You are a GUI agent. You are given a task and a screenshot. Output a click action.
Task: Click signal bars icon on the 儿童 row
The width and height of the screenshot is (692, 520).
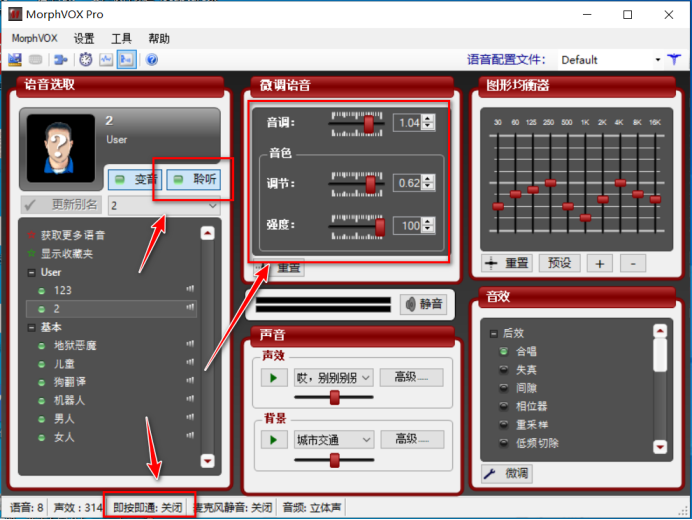click(190, 362)
